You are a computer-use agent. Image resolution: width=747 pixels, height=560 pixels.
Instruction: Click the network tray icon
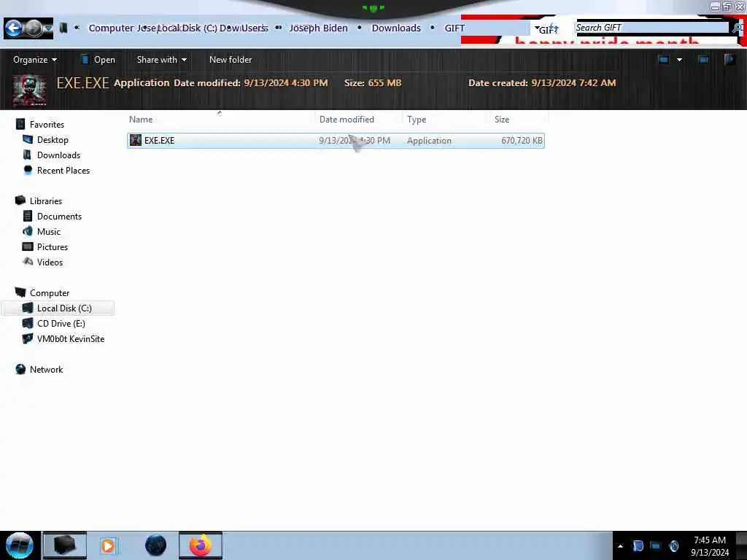[656, 546]
